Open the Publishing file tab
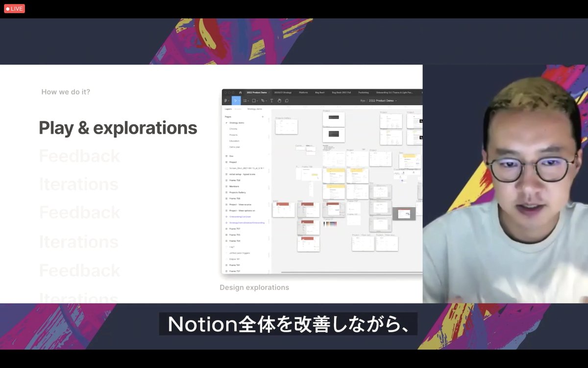 [364, 92]
